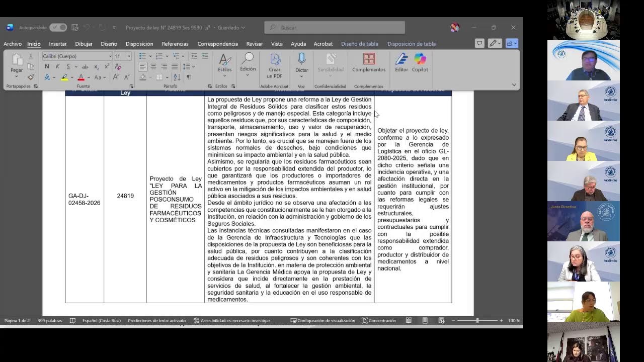Click the Save icon in title bar
This screenshot has height=362, width=644.
(x=75, y=28)
